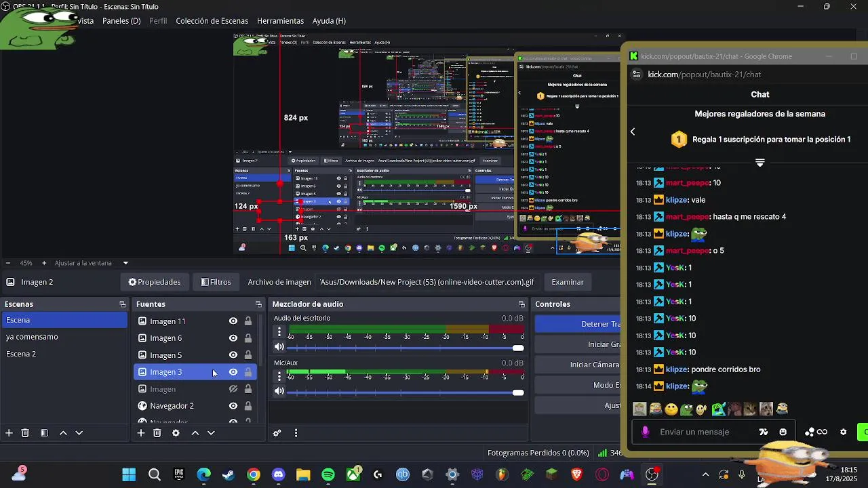Show the hidden Imagen source
Viewport: 868px width, 488px height.
(x=233, y=389)
